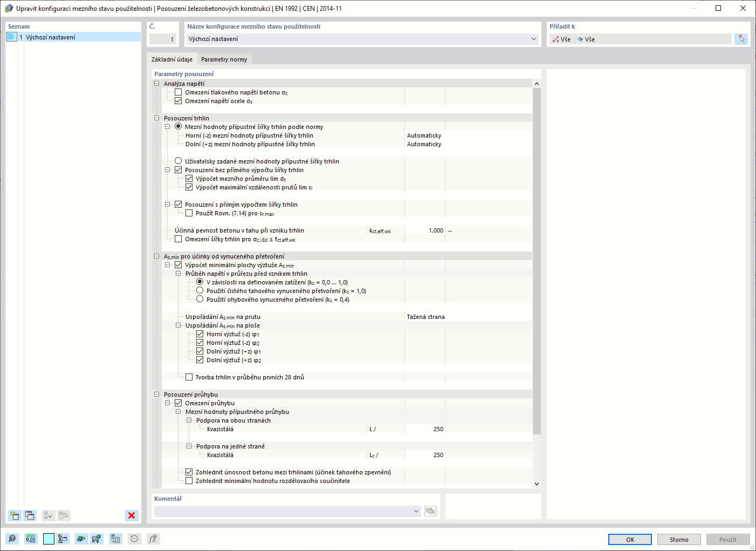Open the Komentář dropdown

[416, 511]
